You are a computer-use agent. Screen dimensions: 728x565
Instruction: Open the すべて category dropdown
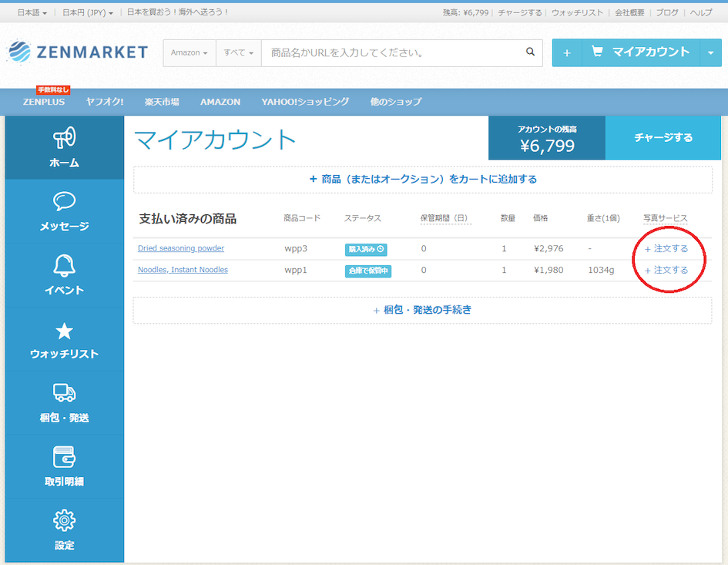point(239,53)
